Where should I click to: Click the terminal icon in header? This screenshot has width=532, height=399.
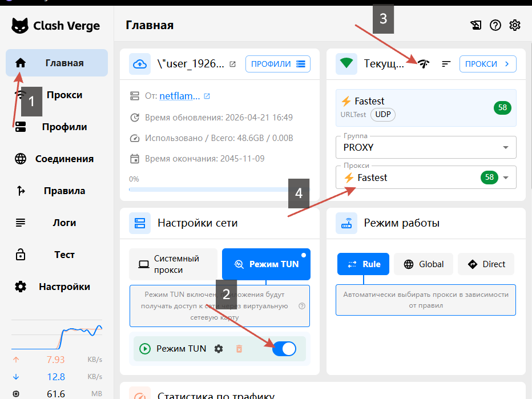[x=475, y=25]
